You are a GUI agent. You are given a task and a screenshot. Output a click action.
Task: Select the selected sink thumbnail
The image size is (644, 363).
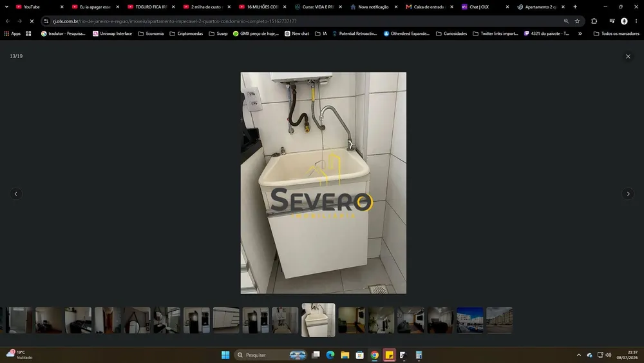pyautogui.click(x=318, y=320)
